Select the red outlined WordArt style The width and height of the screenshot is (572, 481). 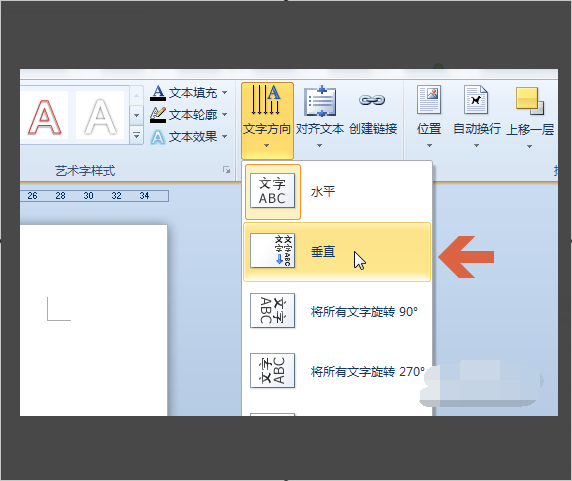coord(45,115)
